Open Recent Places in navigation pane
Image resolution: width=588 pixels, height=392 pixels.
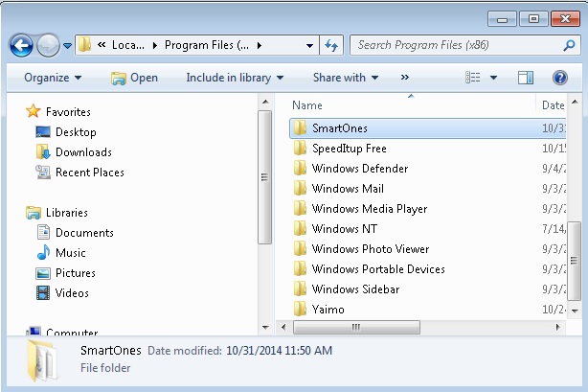click(90, 173)
